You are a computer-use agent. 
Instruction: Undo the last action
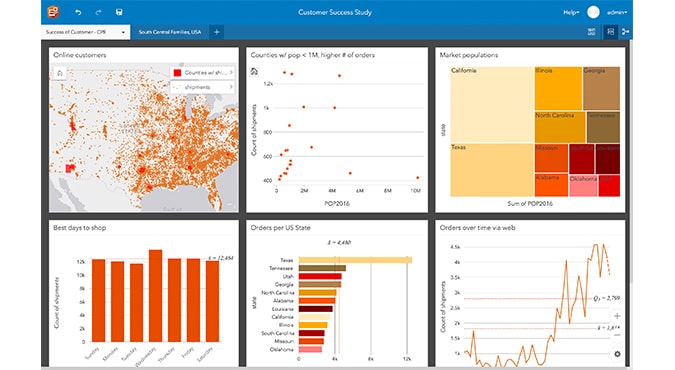[x=78, y=12]
